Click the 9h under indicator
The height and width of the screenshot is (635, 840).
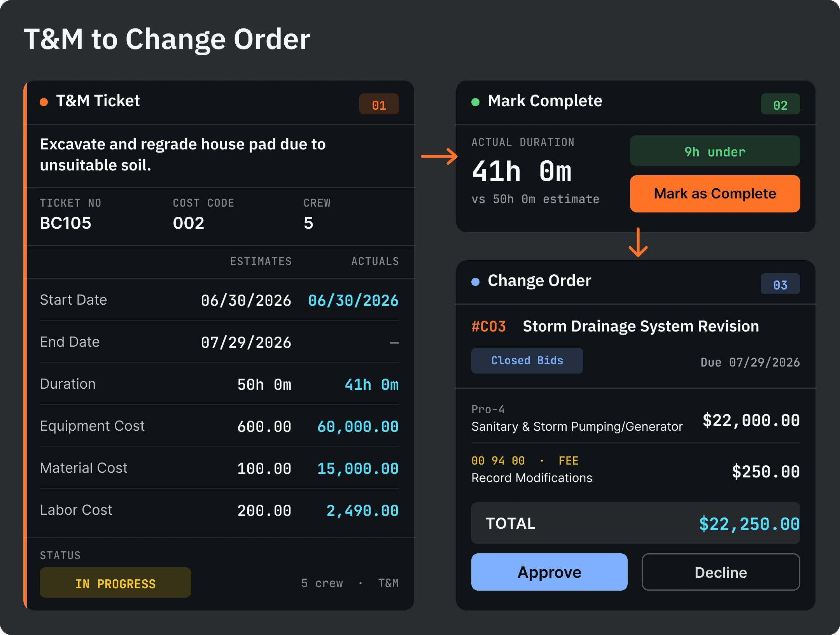pos(715,151)
